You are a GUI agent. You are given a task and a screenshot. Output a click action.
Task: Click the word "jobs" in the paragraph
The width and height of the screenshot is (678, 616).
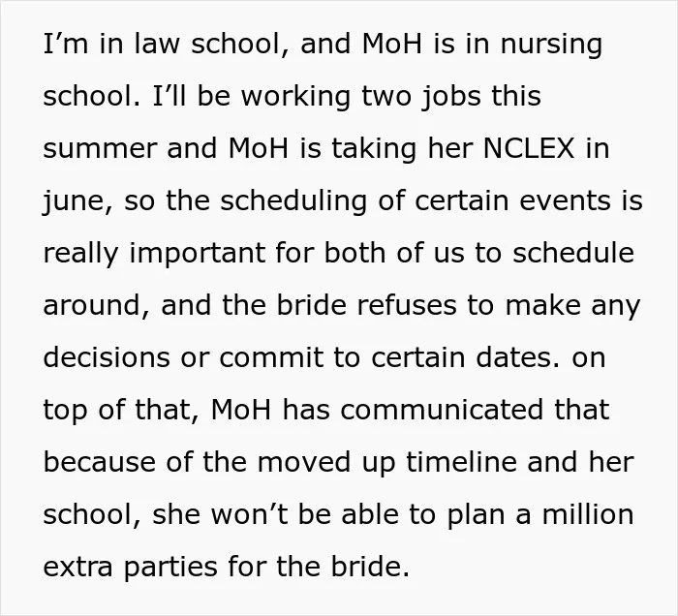pyautogui.click(x=451, y=97)
